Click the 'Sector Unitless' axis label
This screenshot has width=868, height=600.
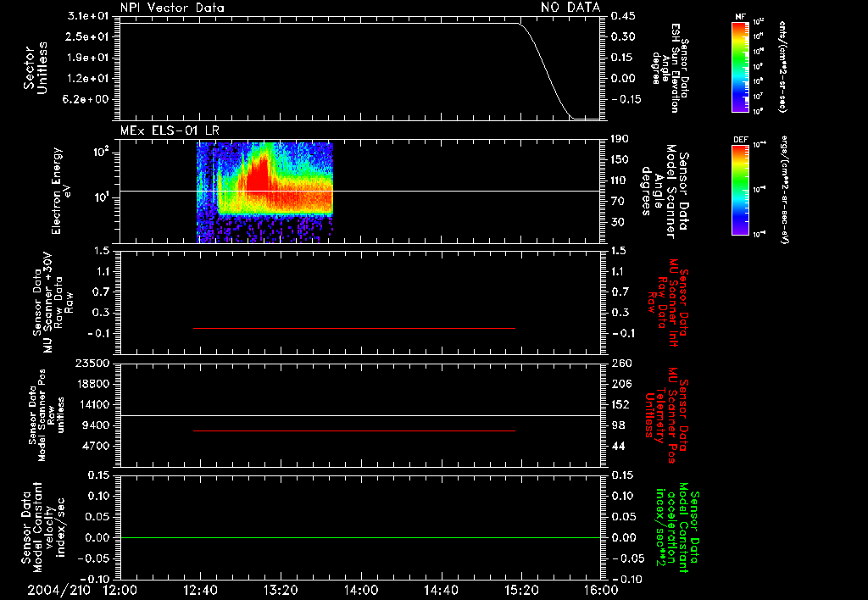tap(36, 68)
